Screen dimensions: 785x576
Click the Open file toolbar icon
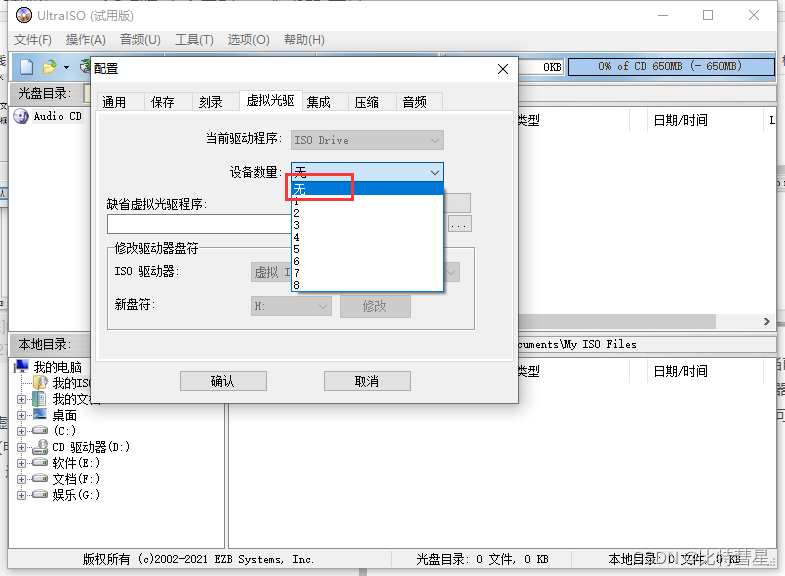pyautogui.click(x=50, y=67)
